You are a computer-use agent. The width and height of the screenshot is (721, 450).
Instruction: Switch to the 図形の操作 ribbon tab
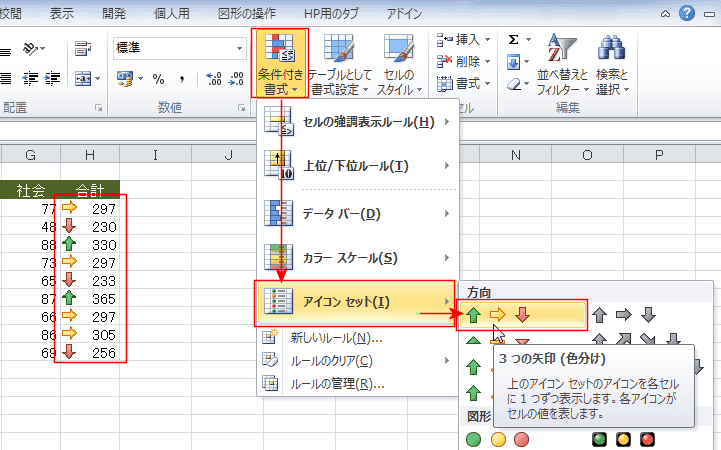click(247, 13)
